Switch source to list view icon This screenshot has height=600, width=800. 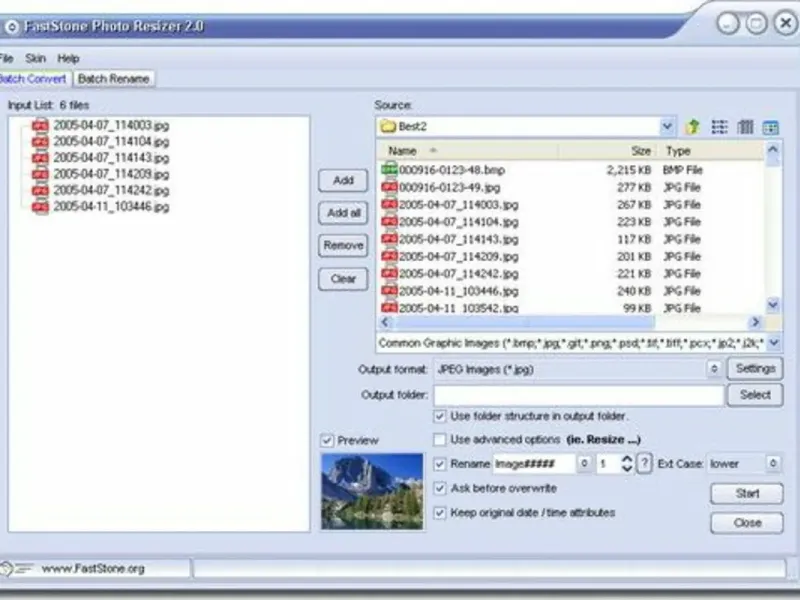pyautogui.click(x=719, y=127)
